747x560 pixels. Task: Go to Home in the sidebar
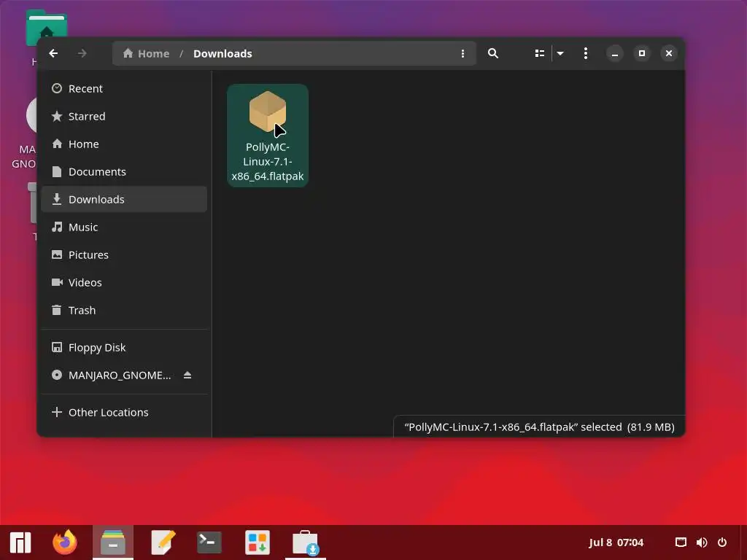(x=124, y=144)
